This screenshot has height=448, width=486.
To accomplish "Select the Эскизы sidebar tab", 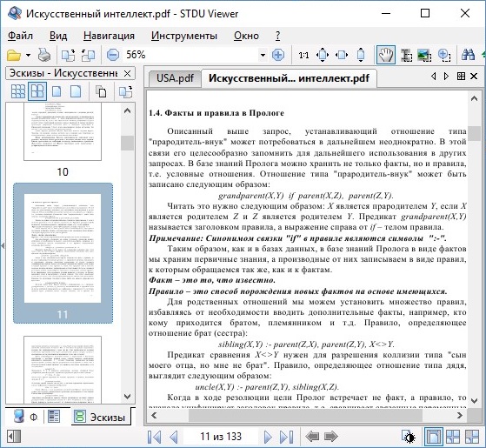I will pyautogui.click(x=101, y=417).
